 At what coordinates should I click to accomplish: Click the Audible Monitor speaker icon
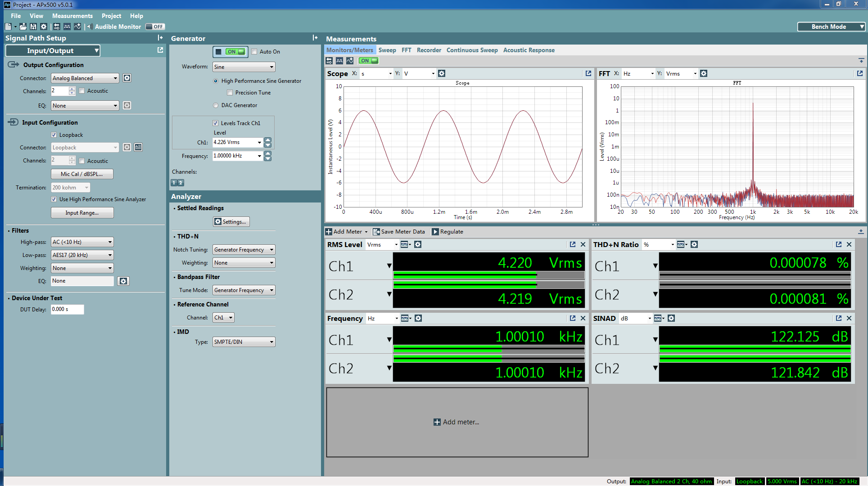(90, 27)
